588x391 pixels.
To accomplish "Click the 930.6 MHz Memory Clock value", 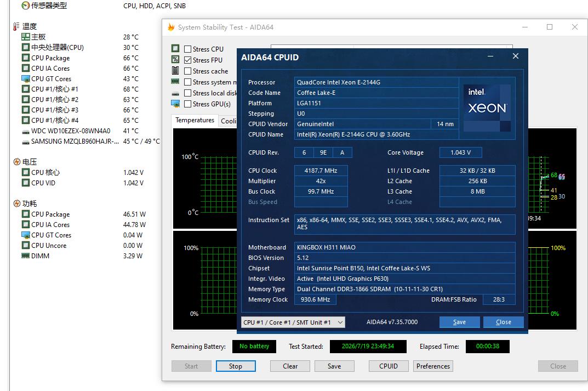I will point(316,299).
